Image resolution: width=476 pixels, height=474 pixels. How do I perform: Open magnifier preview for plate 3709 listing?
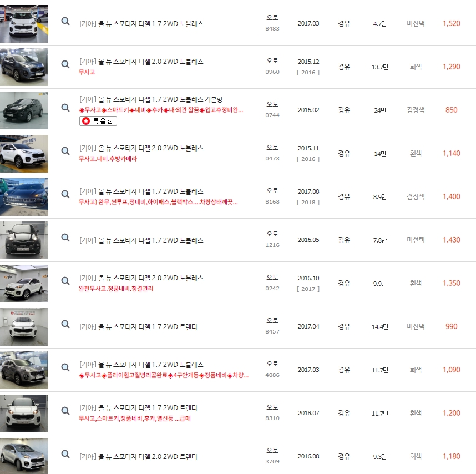coord(65,454)
